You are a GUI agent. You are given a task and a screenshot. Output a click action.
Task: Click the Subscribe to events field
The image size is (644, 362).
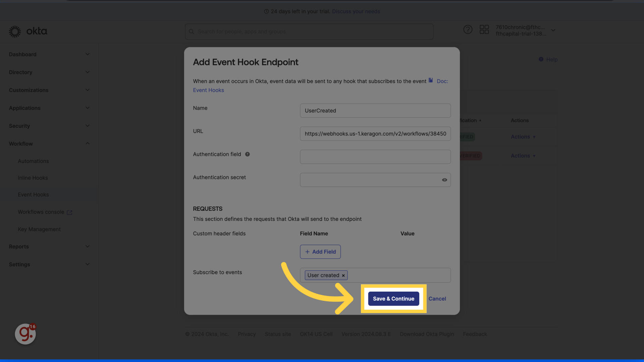click(375, 275)
